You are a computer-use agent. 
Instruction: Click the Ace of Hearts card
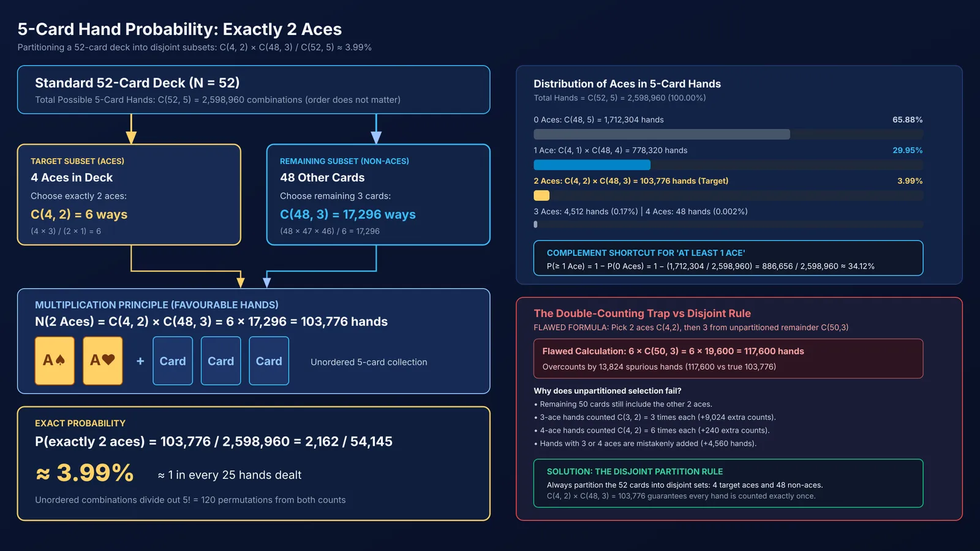point(103,361)
